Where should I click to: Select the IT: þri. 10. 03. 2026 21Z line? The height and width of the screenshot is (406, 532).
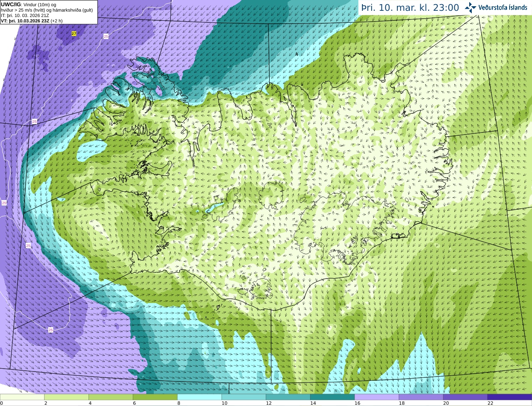25,15
